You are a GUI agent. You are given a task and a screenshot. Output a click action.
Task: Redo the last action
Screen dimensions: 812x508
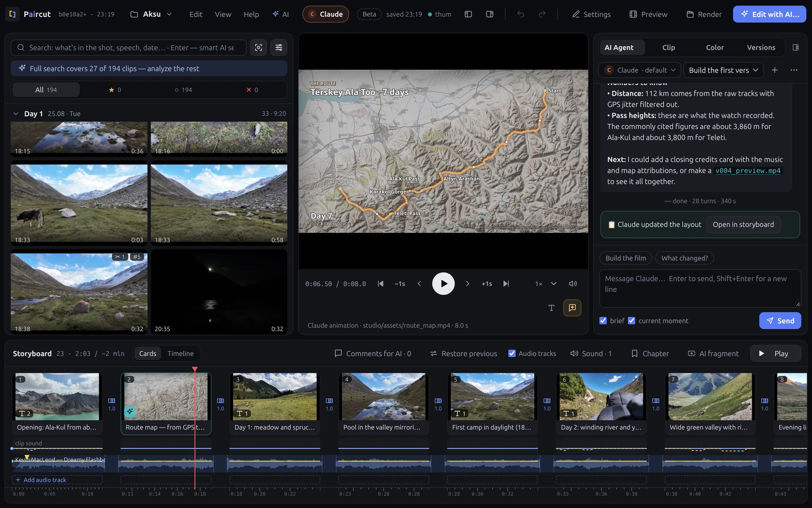click(542, 14)
